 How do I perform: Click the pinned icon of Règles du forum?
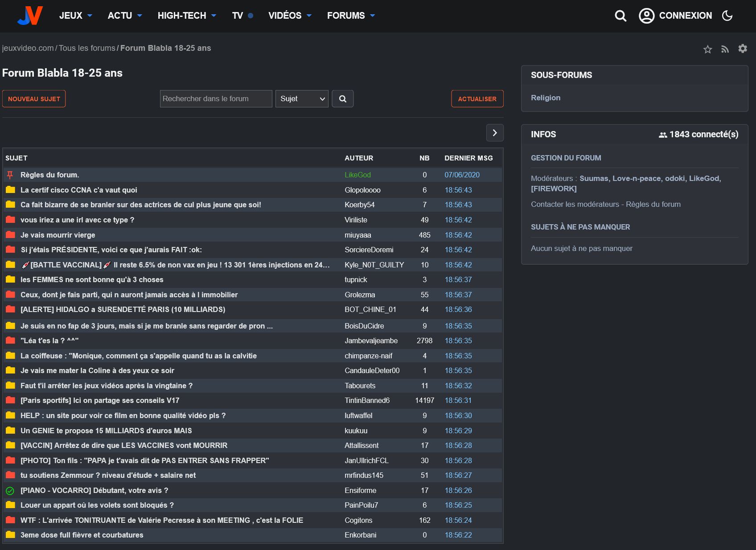(10, 175)
